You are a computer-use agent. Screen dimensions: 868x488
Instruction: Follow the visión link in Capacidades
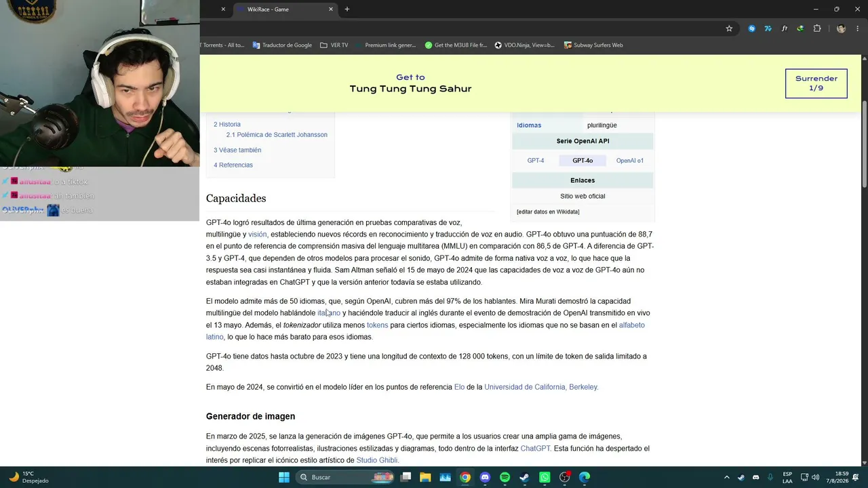(x=258, y=235)
